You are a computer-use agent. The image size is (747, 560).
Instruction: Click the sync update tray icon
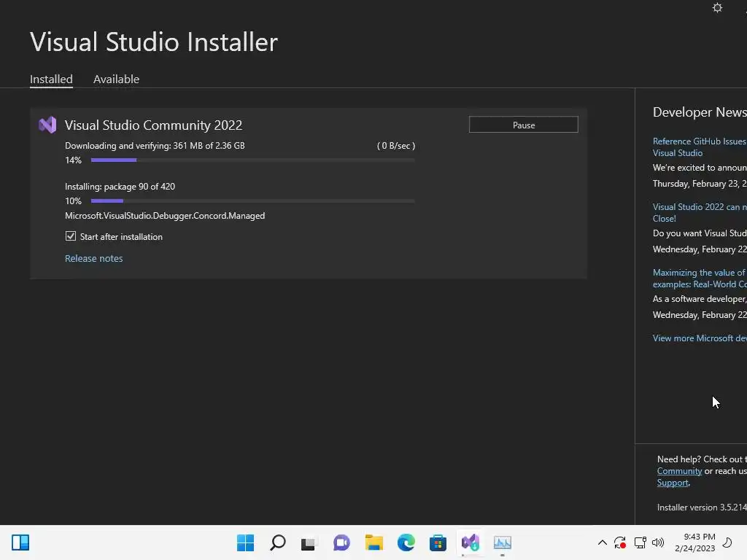pyautogui.click(x=620, y=542)
